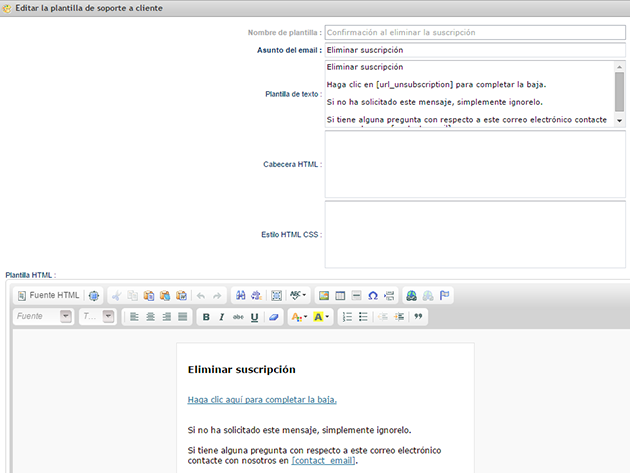Viewport: 630px width, 473px height.
Task: Click the 'Editar la plantilla de soporte' title icon
Action: click(x=7, y=8)
